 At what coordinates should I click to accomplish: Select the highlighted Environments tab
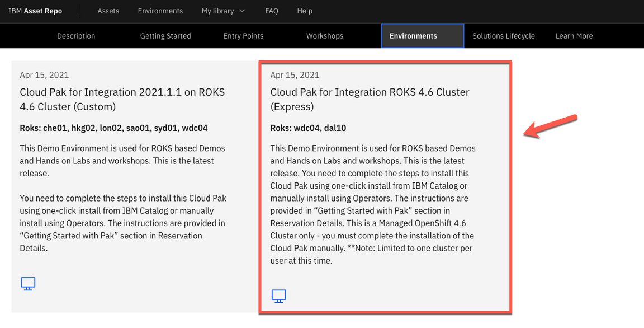(x=423, y=36)
